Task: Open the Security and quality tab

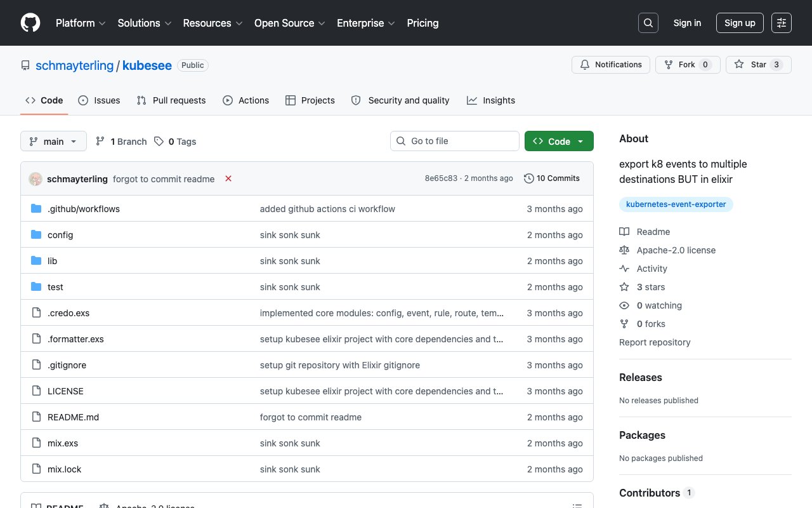Action: (x=400, y=100)
